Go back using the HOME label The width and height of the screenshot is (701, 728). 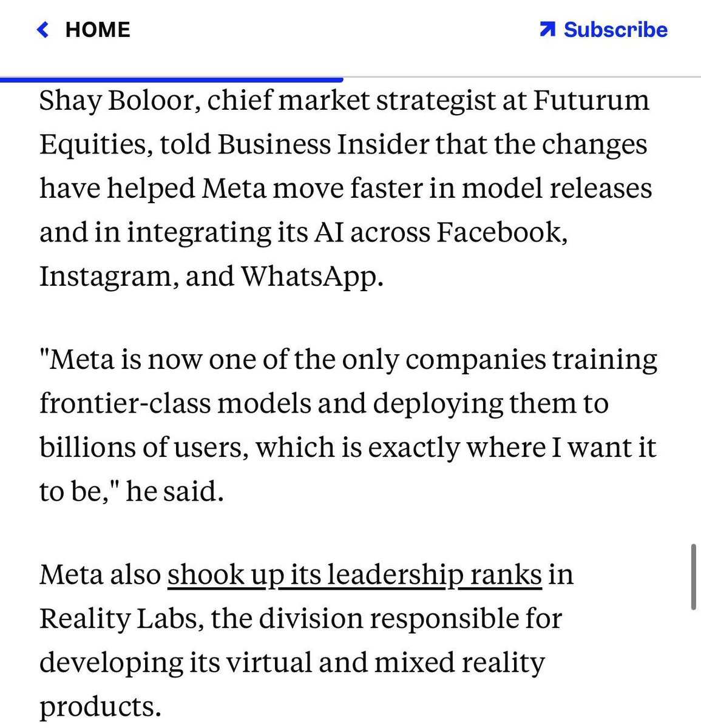pos(98,29)
